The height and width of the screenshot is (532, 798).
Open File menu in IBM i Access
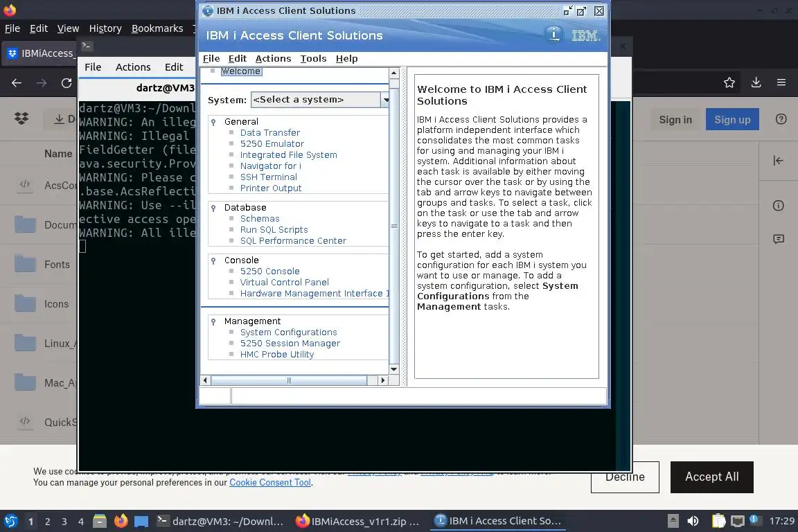(211, 59)
